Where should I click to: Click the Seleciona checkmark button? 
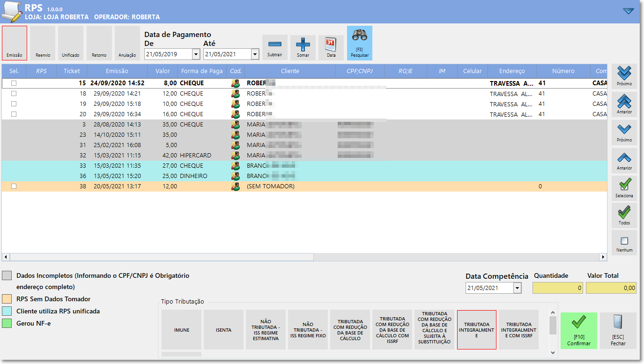(624, 187)
